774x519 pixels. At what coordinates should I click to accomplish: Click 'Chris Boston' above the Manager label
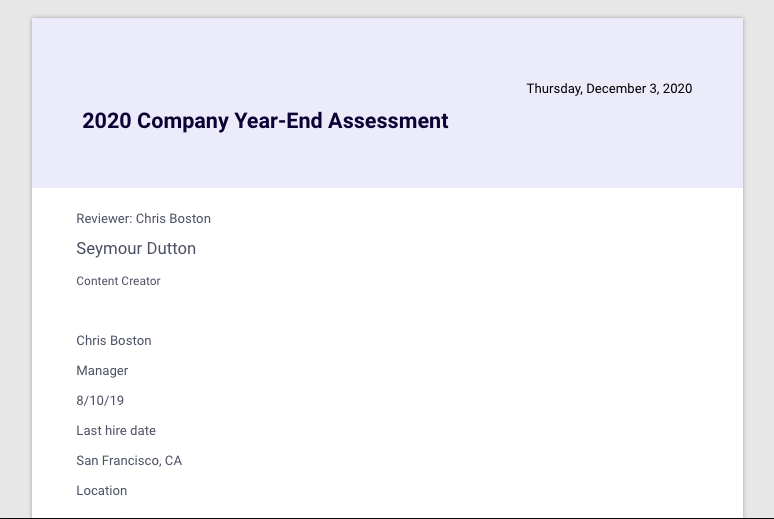tap(114, 341)
